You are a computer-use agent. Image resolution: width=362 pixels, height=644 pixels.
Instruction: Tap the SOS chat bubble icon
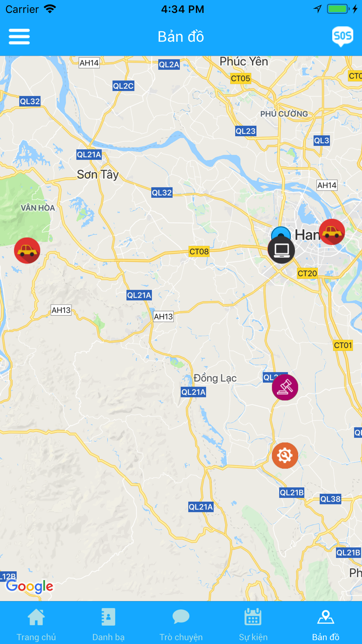pos(342,36)
